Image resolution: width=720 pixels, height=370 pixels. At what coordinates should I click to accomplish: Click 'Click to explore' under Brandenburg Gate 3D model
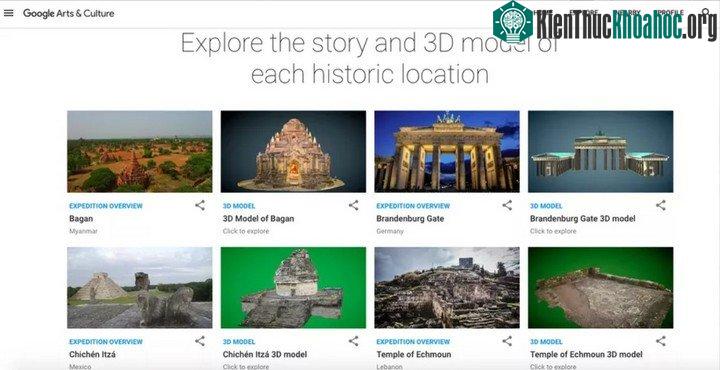553,231
